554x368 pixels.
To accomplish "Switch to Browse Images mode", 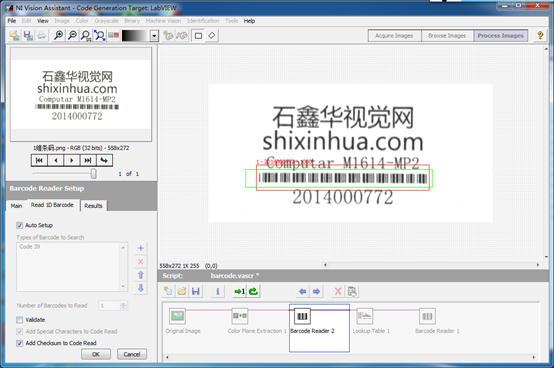I will 447,36.
